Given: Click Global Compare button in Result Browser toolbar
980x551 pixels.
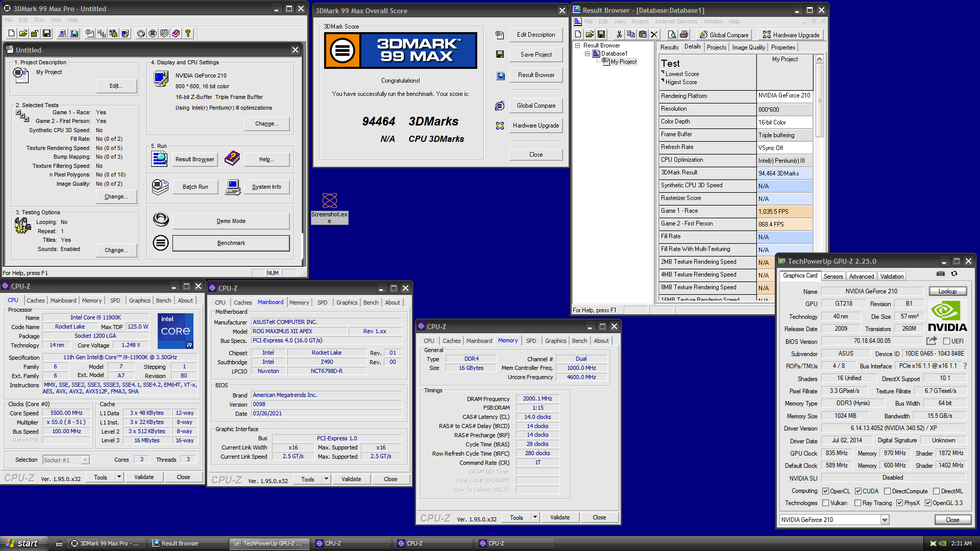Looking at the screenshot, I should tap(724, 35).
